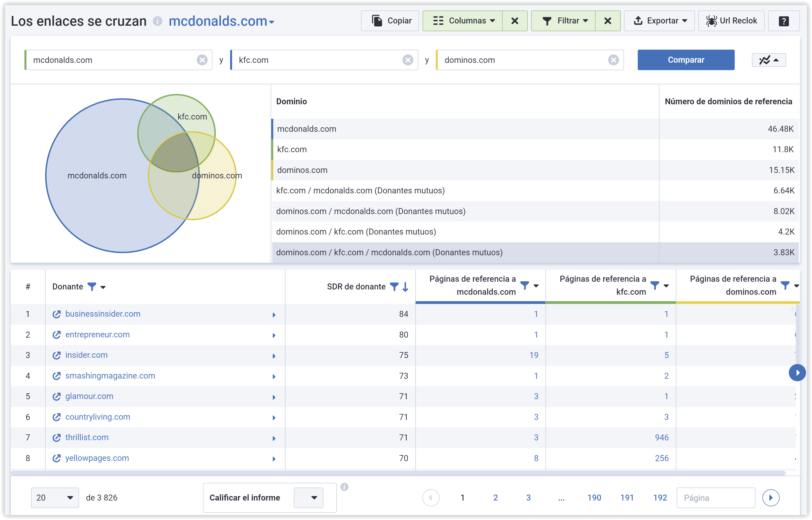Open businessinsider.com via its external link icon
The image size is (812, 520).
click(57, 314)
